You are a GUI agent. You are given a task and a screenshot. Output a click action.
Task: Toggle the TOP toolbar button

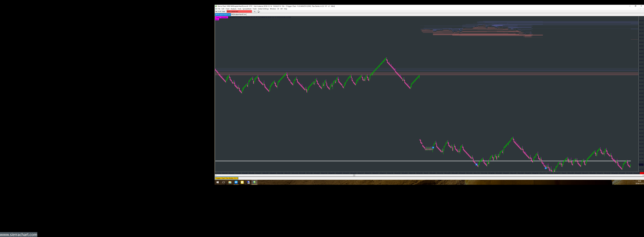point(219,11)
